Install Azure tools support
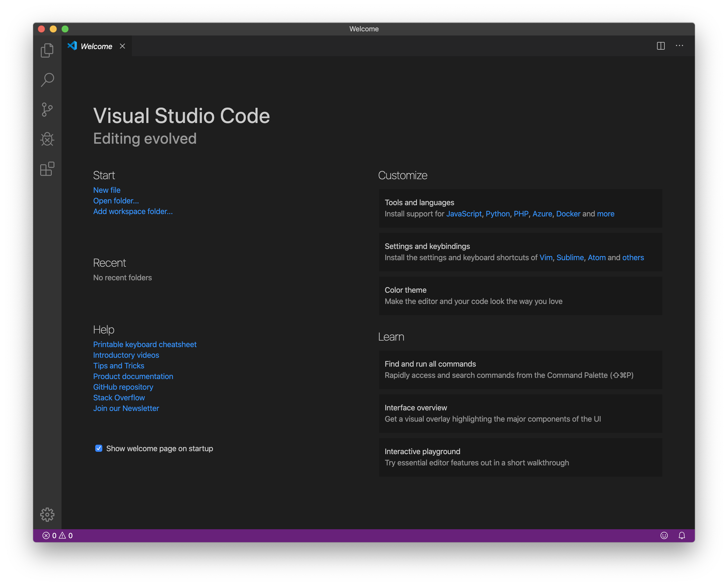 (x=542, y=214)
